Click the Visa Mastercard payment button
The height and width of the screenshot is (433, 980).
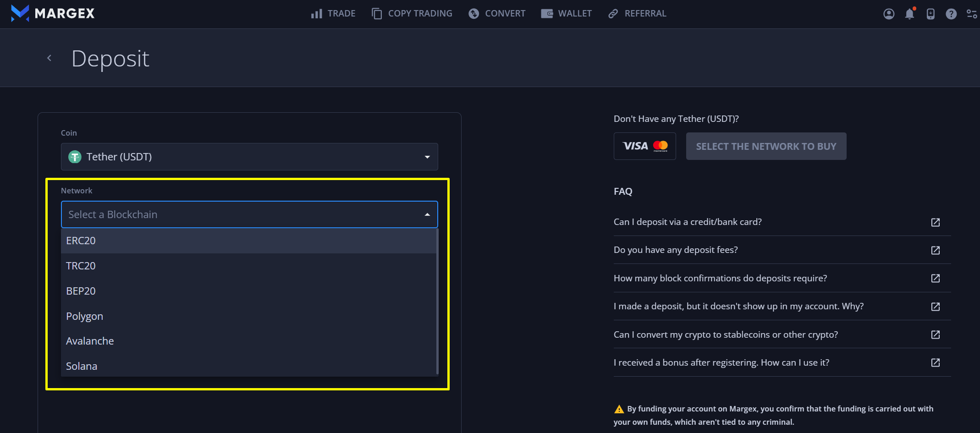644,146
